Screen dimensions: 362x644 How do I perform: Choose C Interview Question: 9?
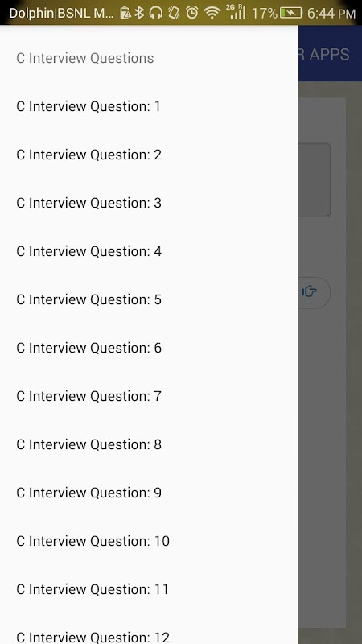click(149, 493)
